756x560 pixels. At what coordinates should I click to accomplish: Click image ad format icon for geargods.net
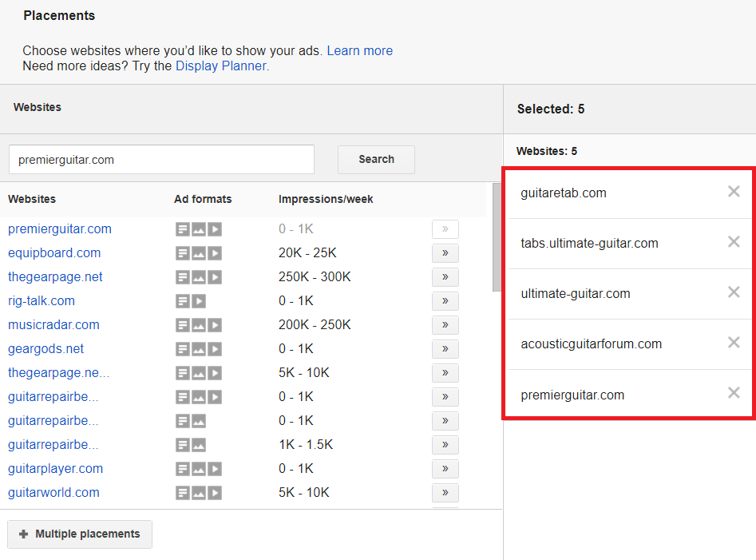199,349
